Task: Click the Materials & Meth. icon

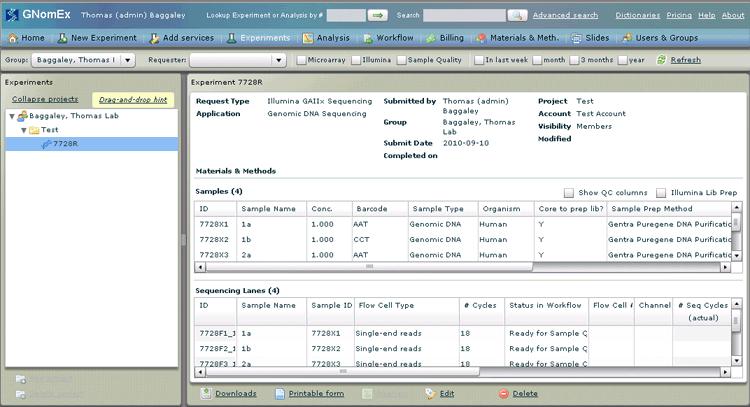Action: tap(481, 38)
